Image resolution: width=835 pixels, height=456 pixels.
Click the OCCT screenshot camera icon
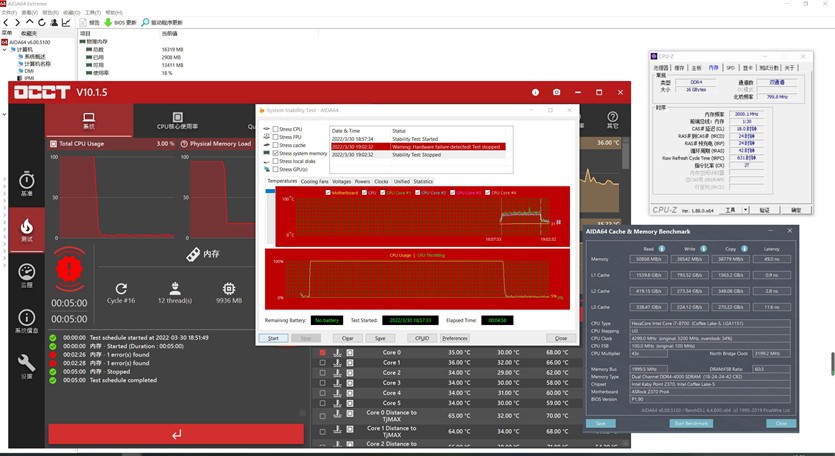[x=556, y=92]
